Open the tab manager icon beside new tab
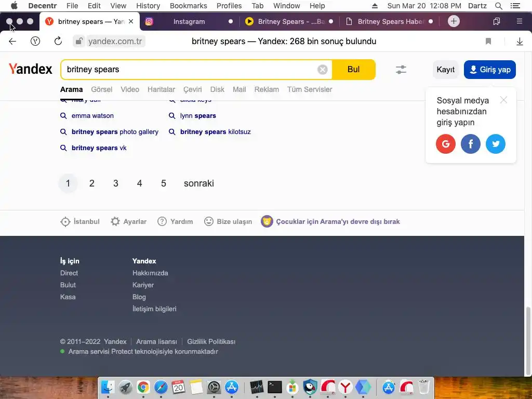This screenshot has width=532, height=399. 496,21
